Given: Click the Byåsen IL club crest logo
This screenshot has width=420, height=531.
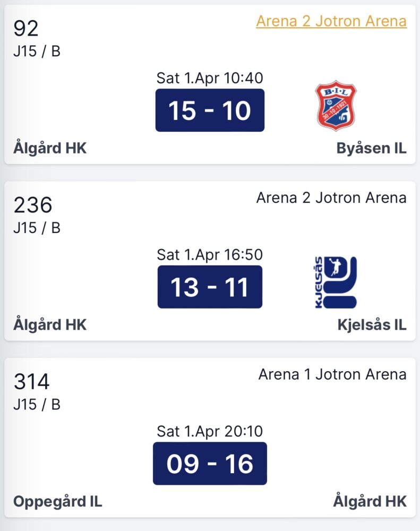Looking at the screenshot, I should click(336, 106).
